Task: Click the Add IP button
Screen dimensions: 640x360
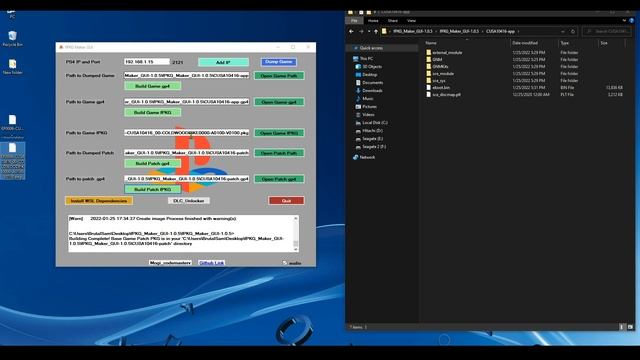Action: point(223,62)
